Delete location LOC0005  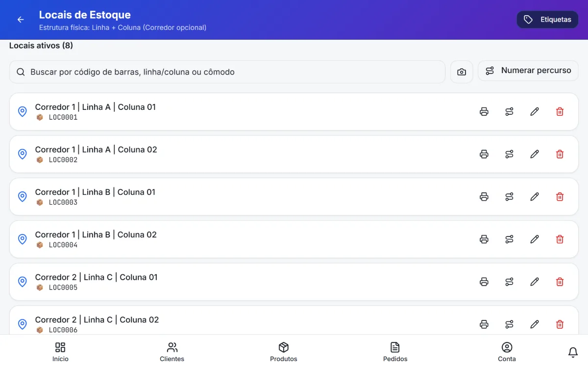click(x=560, y=282)
